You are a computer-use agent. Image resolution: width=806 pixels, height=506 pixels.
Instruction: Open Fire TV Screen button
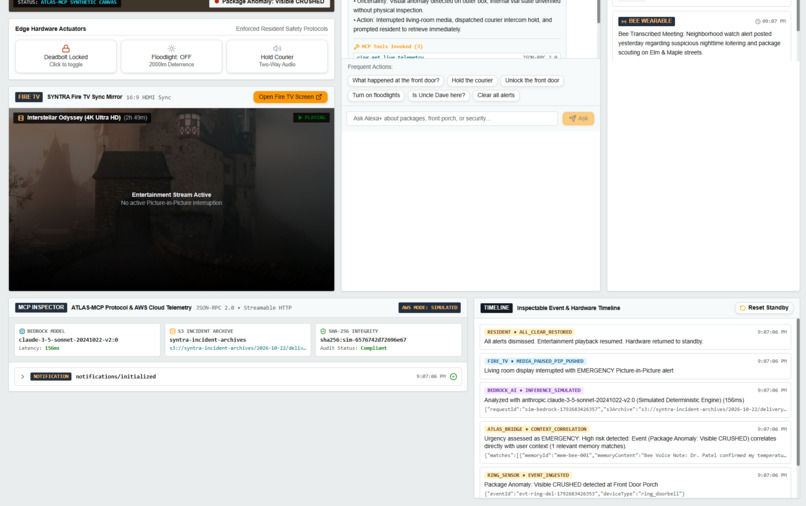(x=290, y=97)
